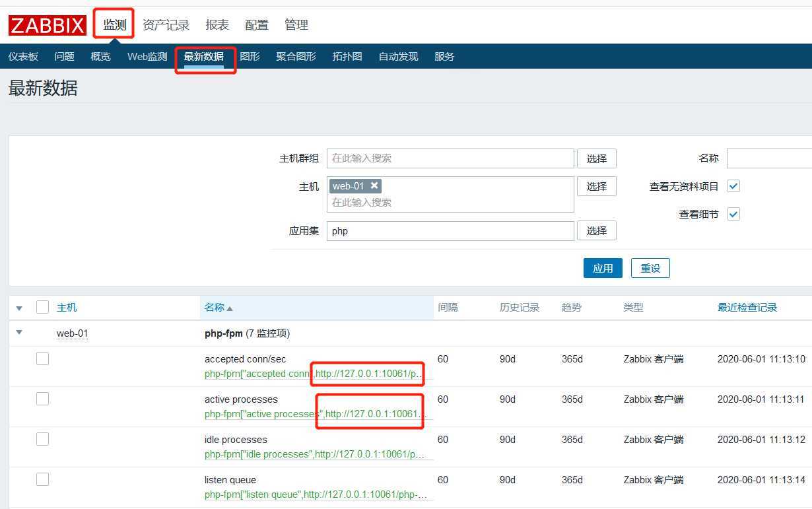This screenshot has height=509, width=812.
Task: Click 选择 next to 主机群组
Action: pos(596,158)
